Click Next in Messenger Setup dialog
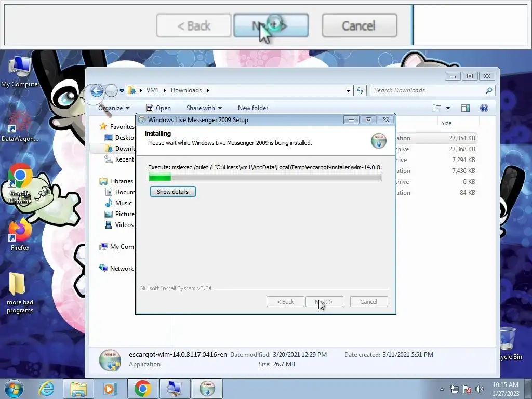 click(x=324, y=302)
